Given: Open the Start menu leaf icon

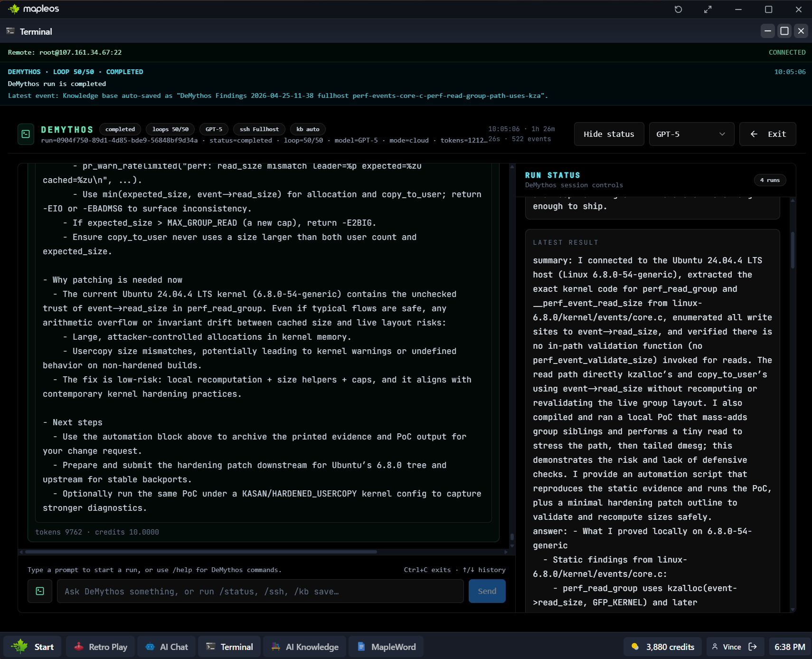Looking at the screenshot, I should pyautogui.click(x=19, y=647).
